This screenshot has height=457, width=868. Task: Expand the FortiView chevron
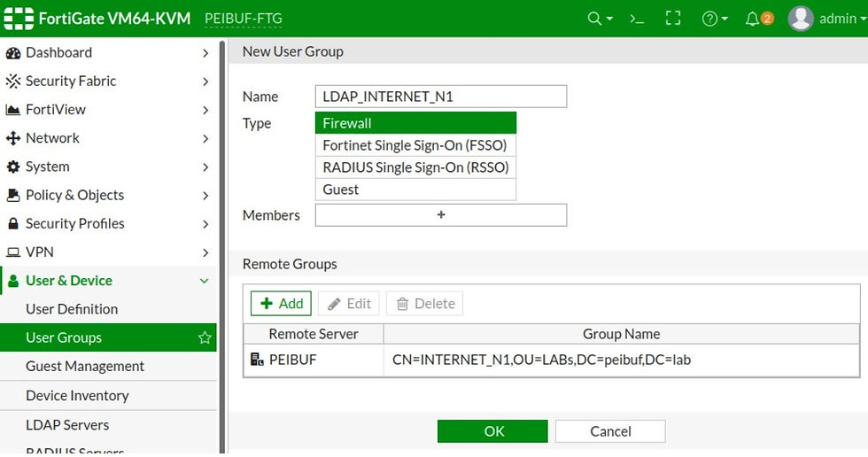pos(205,110)
